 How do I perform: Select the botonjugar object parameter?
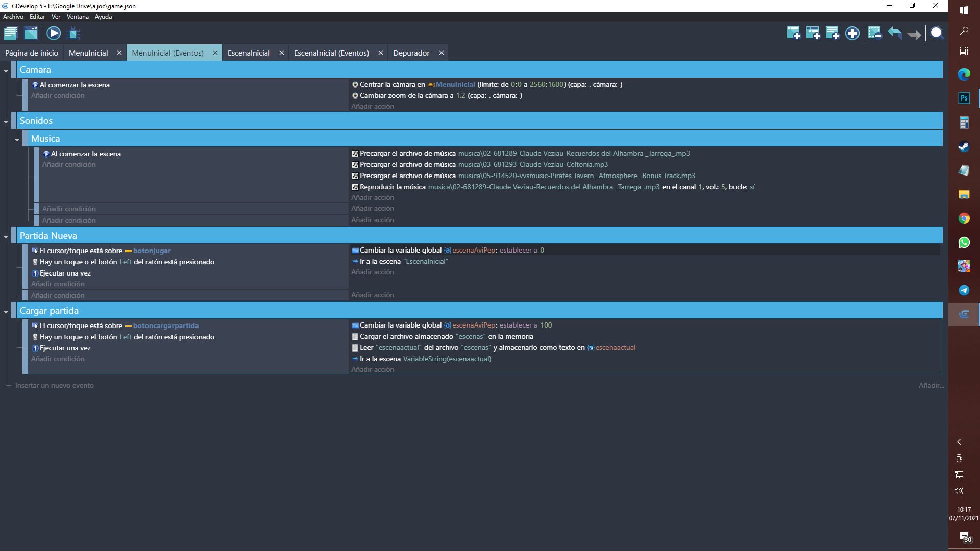[152, 251]
